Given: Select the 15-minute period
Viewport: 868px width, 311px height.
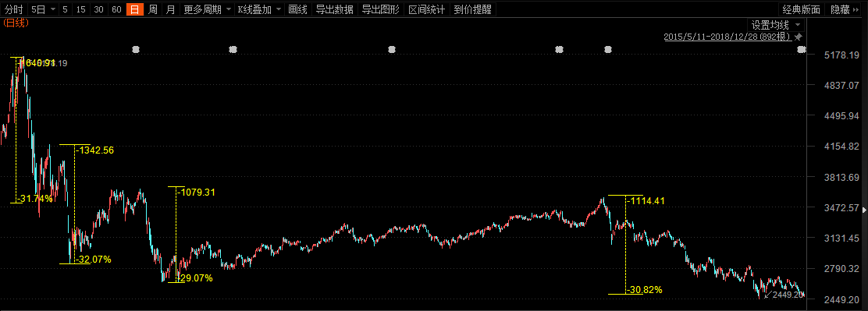Looking at the screenshot, I should (x=81, y=9).
